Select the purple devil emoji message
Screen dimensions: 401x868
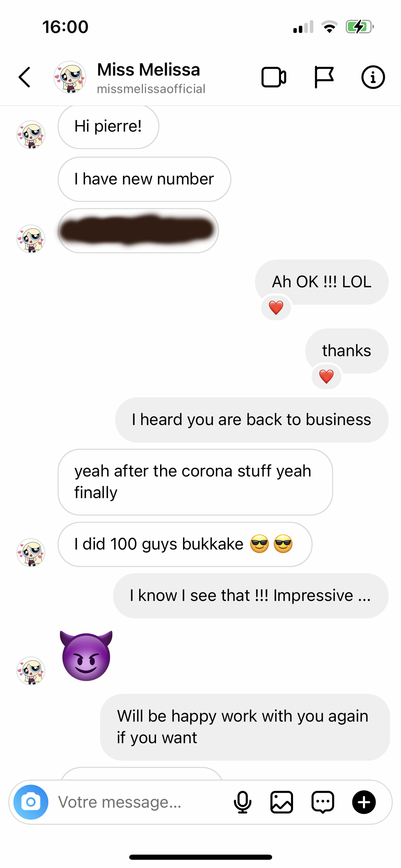tap(86, 656)
